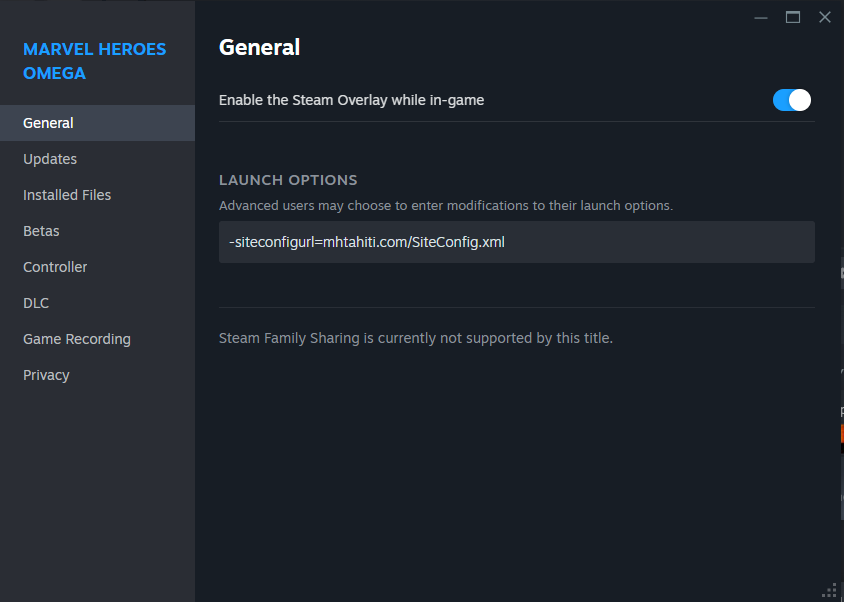Click the Launch Options section label

point(288,180)
